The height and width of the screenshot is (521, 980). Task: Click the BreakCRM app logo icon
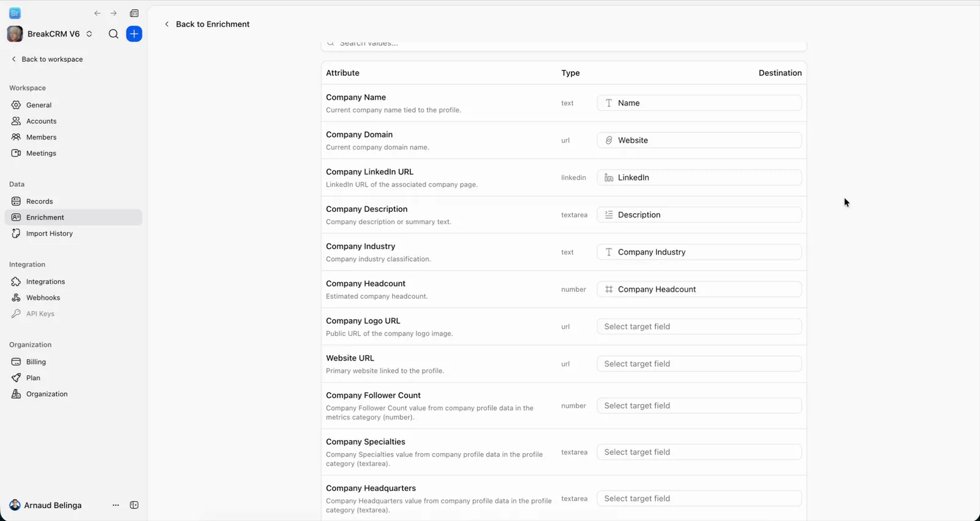(15, 13)
